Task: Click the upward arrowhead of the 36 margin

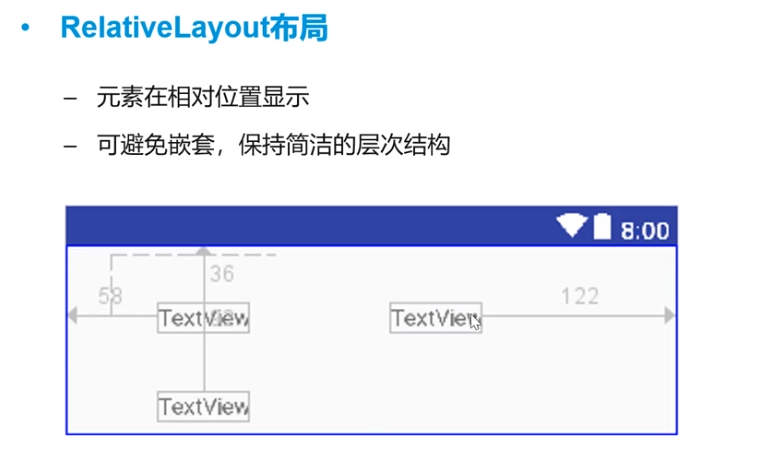Action: point(204,252)
